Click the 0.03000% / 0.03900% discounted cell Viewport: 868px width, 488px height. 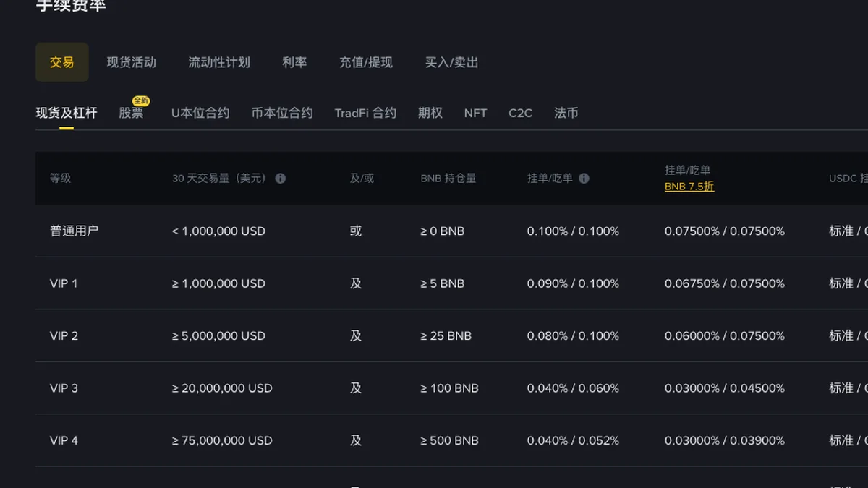click(725, 440)
